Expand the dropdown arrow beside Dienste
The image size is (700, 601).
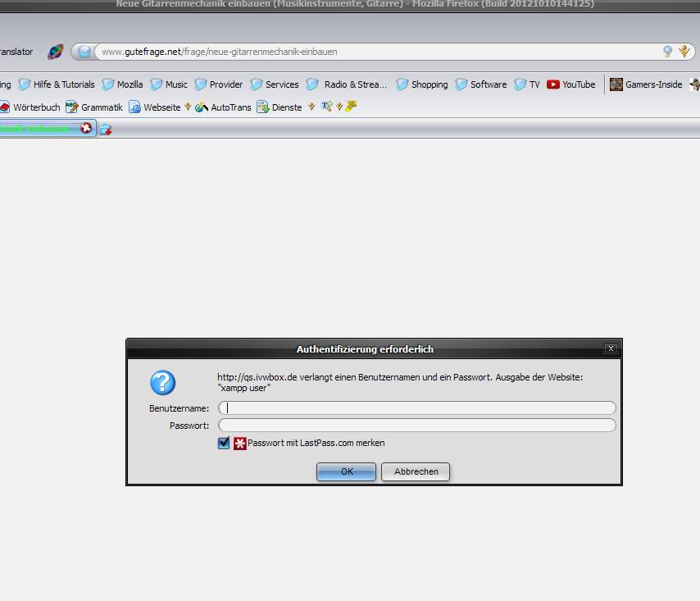tap(311, 107)
